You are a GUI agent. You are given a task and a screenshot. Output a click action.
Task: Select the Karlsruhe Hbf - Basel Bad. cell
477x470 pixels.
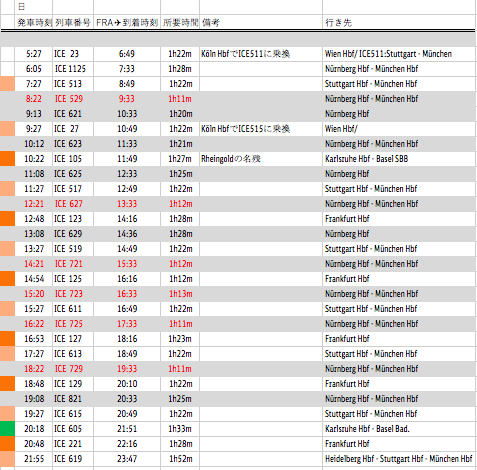[x=399, y=429]
